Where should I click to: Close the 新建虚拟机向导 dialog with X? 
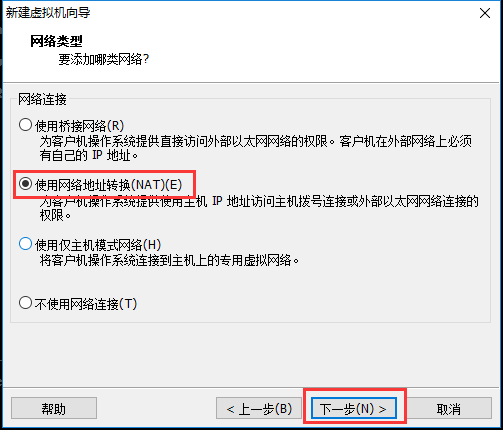(485, 13)
